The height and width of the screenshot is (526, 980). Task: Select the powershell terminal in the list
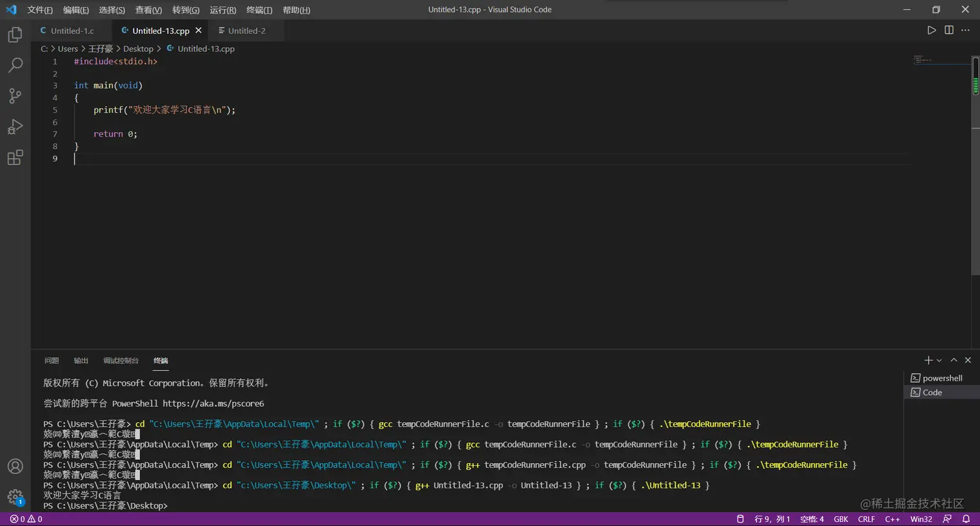coord(942,378)
